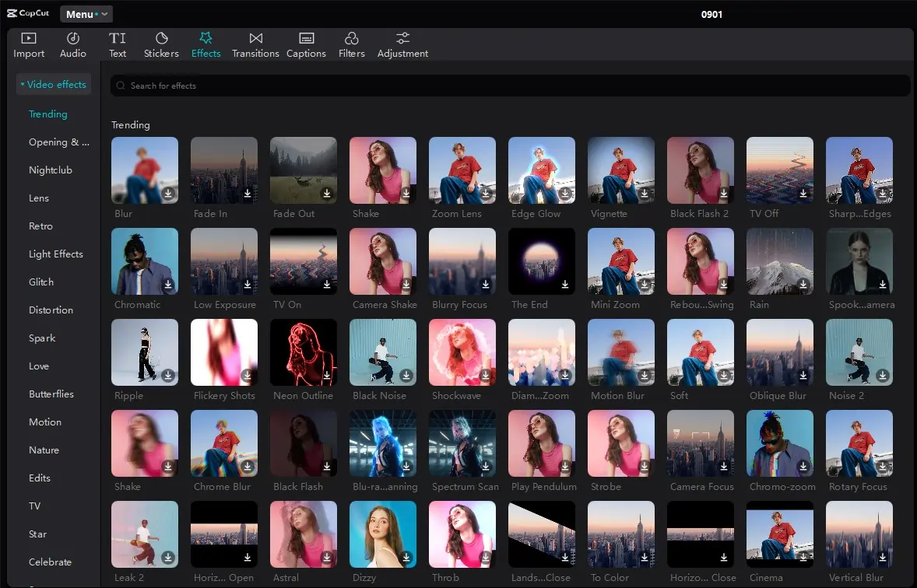This screenshot has width=917, height=588.
Task: Download the Blurry Focus effect
Action: [486, 285]
